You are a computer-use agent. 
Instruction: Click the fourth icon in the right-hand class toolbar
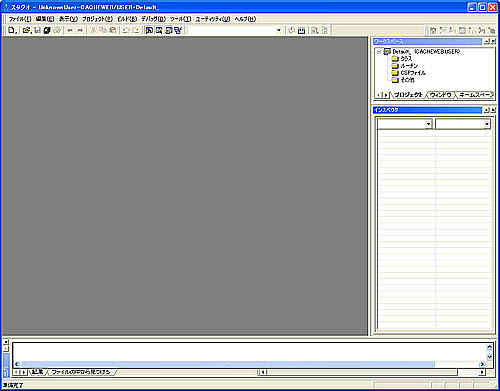click(462, 30)
